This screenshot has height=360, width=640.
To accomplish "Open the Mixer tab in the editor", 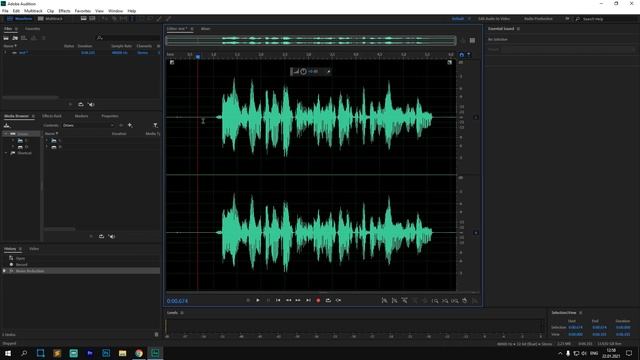I will point(205,29).
